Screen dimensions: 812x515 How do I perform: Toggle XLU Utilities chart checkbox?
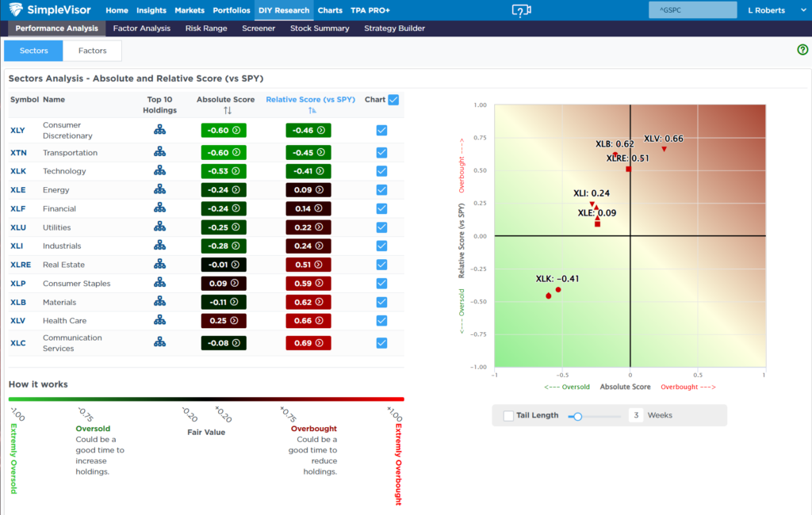point(381,227)
